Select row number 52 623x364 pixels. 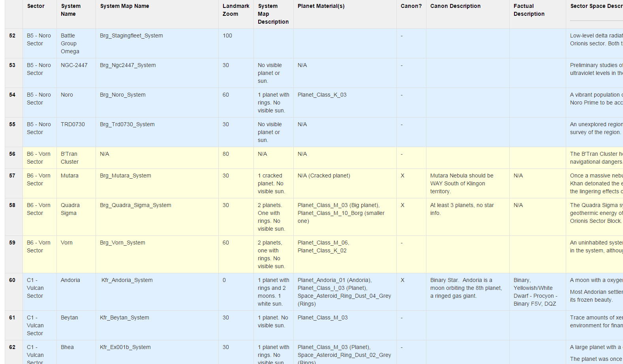(14, 43)
